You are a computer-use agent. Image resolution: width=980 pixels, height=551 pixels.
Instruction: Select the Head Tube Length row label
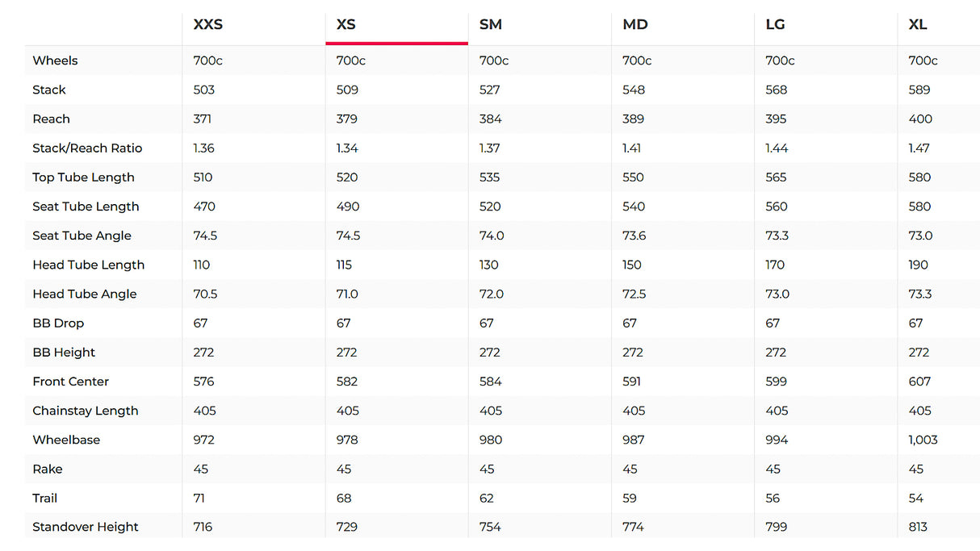pos(88,265)
